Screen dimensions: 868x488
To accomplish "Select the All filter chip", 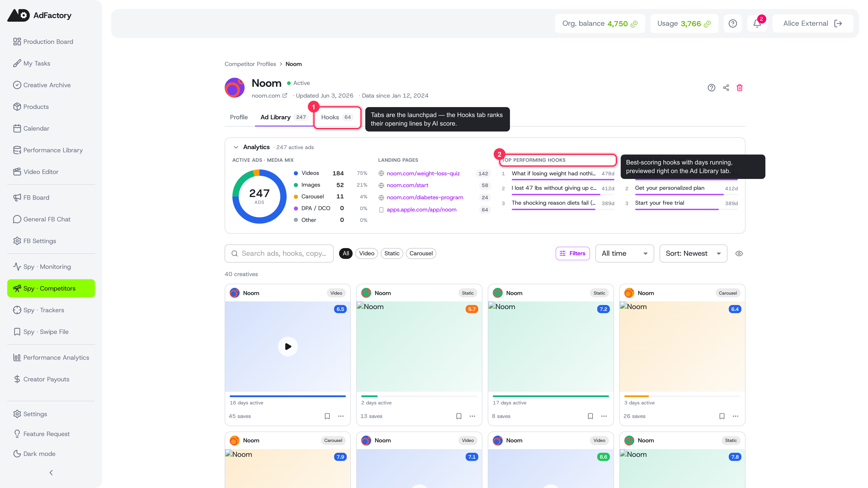I will [346, 253].
